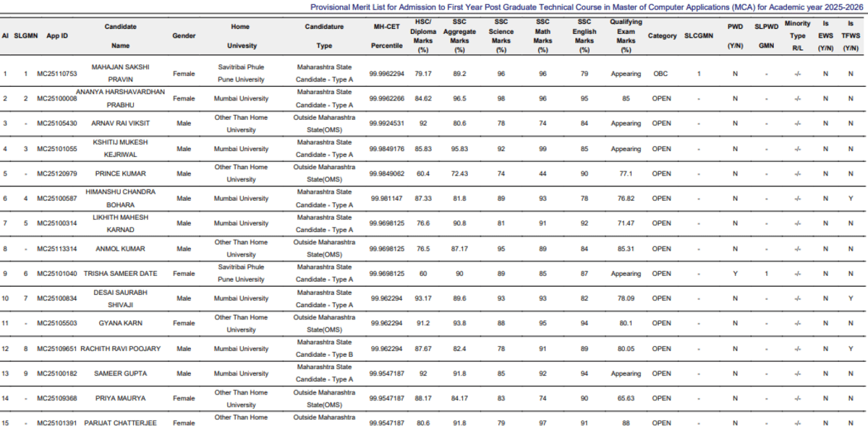
Task: Click percentile value 99.9924531
Action: [x=386, y=124]
